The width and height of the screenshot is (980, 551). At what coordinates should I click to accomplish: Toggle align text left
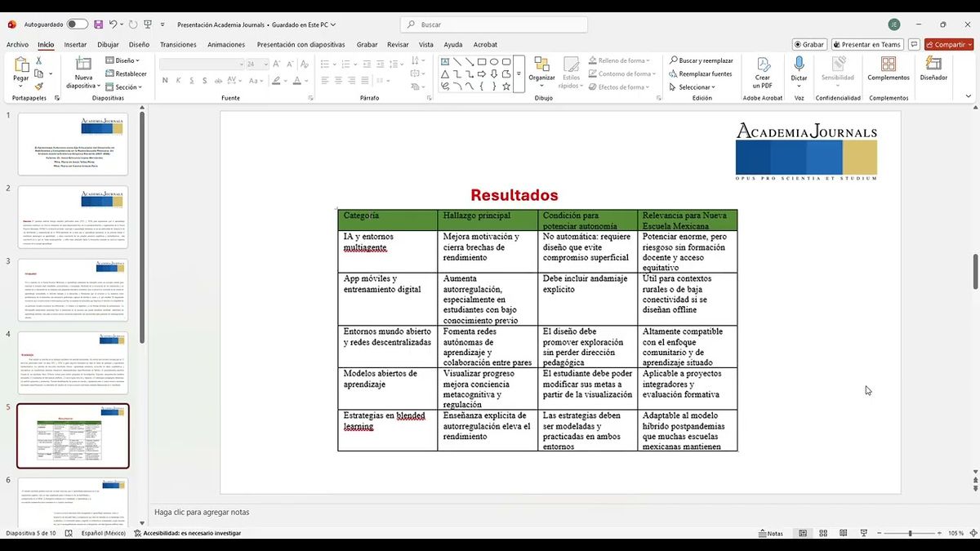324,80
